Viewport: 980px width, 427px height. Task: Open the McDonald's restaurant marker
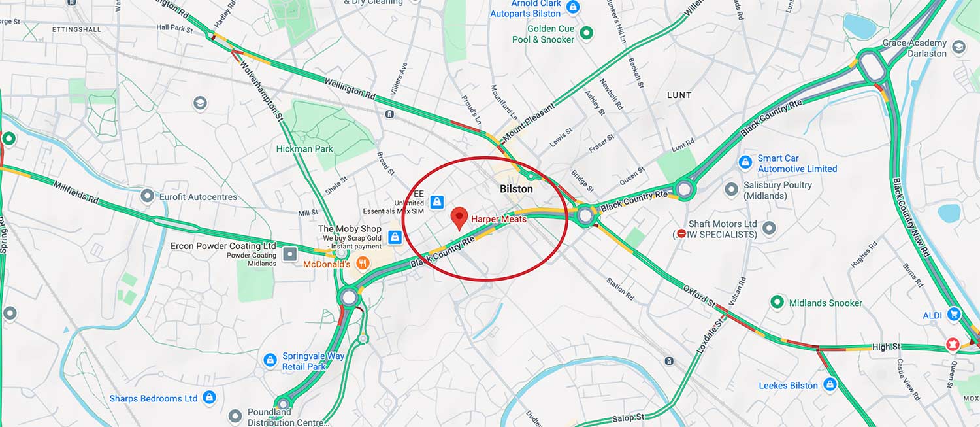pos(363,264)
